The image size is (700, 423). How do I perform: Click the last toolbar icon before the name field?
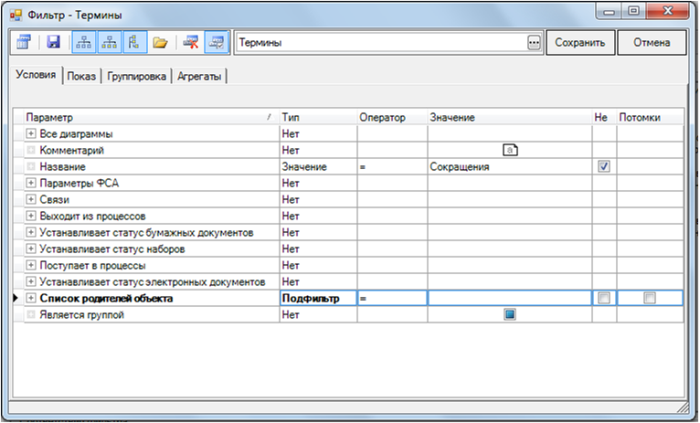point(215,43)
